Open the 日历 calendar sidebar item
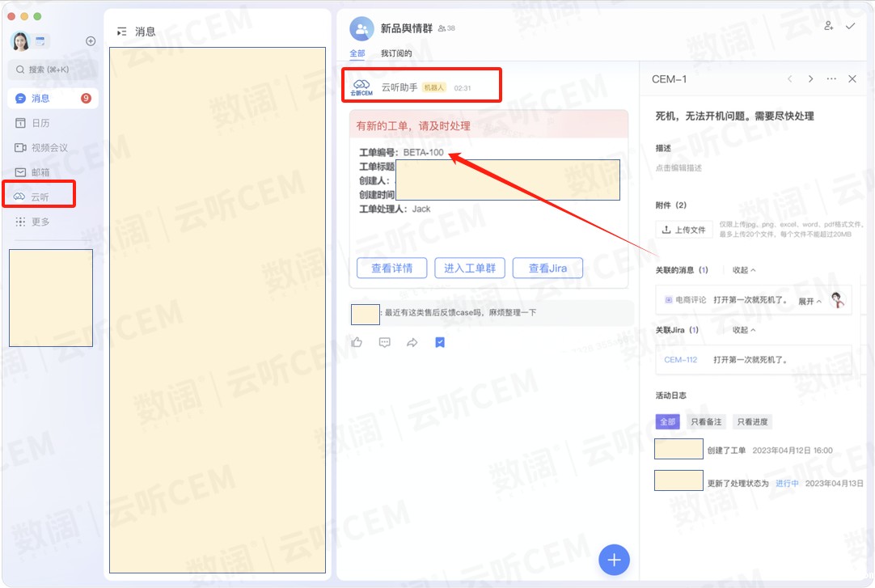This screenshot has height=588, width=875. [x=40, y=123]
